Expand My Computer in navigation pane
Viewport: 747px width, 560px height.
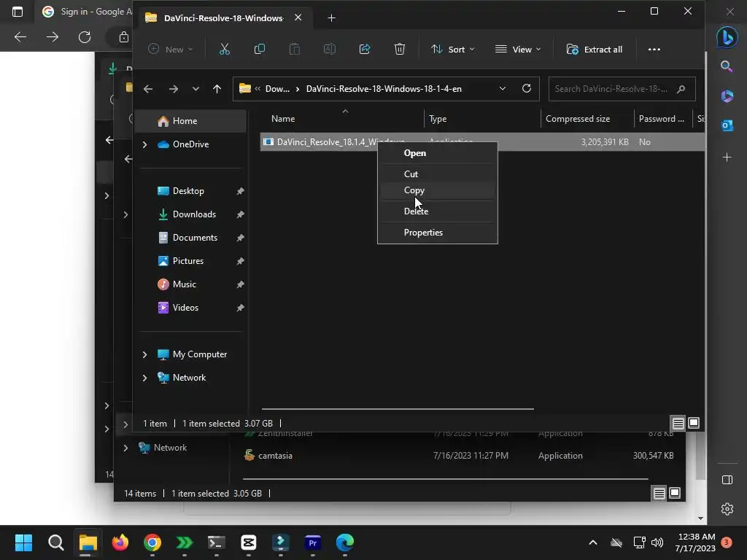[145, 354]
